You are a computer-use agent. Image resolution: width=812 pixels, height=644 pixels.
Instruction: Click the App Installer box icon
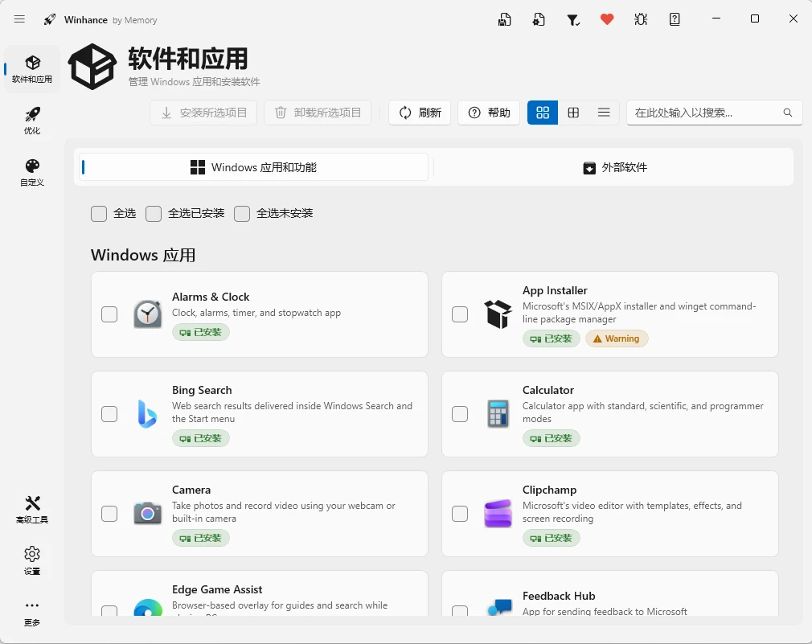point(498,314)
